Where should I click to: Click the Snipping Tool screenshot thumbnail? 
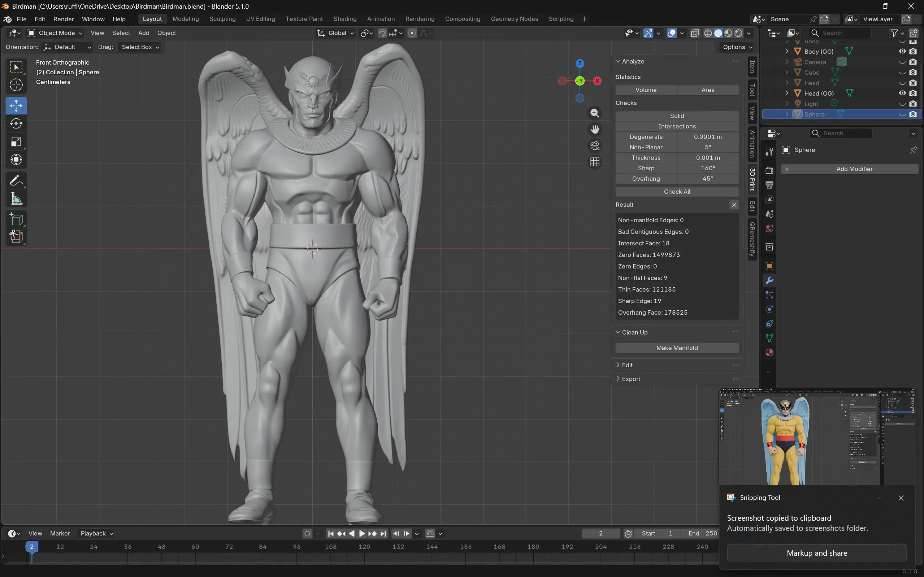817,437
